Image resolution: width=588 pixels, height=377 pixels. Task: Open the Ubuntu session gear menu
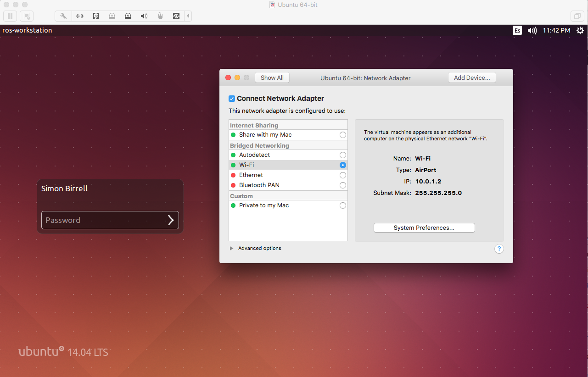tap(580, 30)
